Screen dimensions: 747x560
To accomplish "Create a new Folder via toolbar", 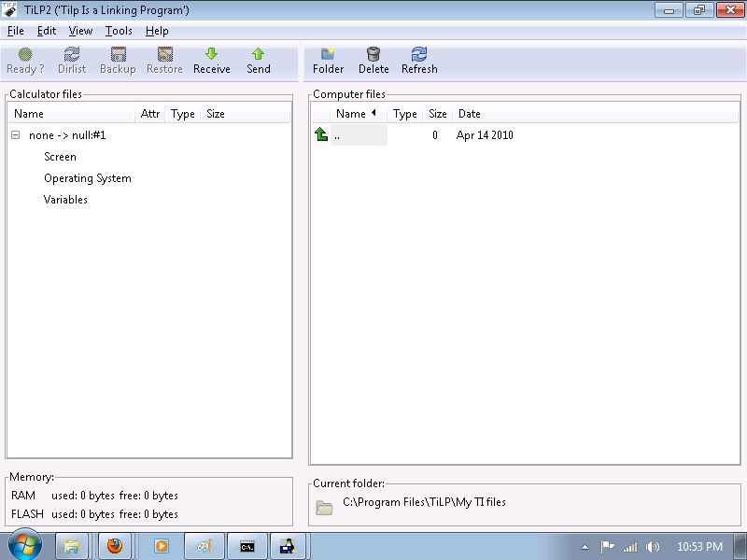I will point(328,55).
